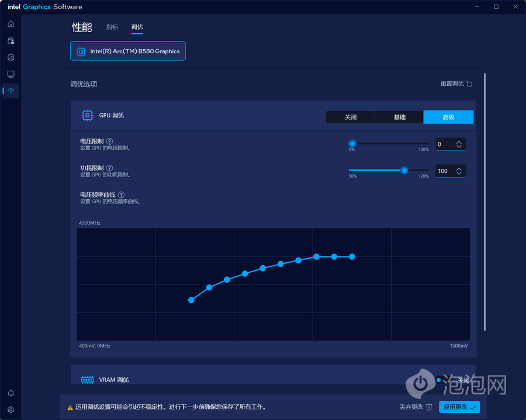
Task: Toggle the VRAM 调优 switch
Action: point(442,380)
